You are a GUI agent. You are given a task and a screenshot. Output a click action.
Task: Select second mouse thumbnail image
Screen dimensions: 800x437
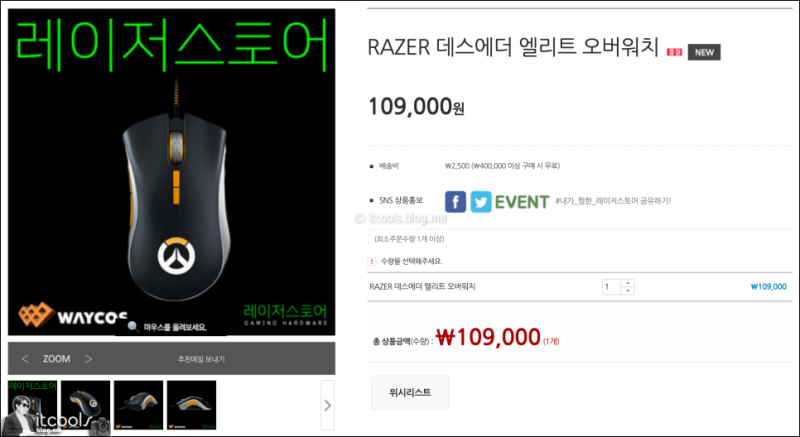click(x=86, y=405)
